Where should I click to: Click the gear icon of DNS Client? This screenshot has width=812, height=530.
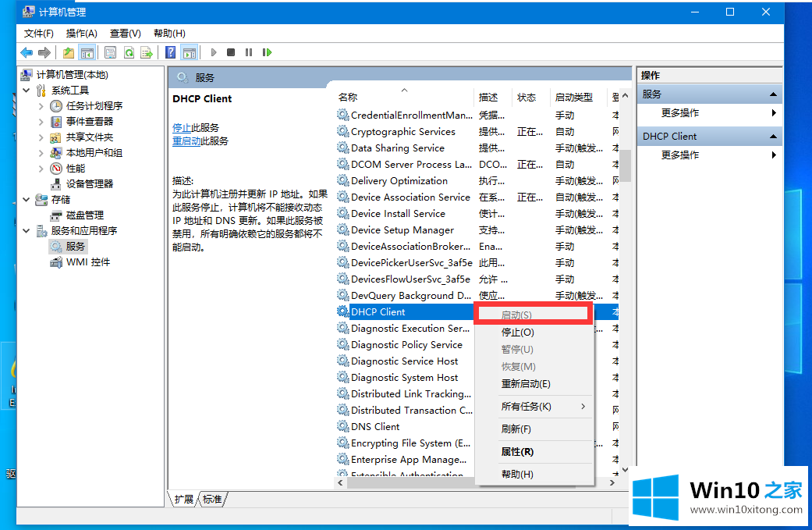coord(343,426)
